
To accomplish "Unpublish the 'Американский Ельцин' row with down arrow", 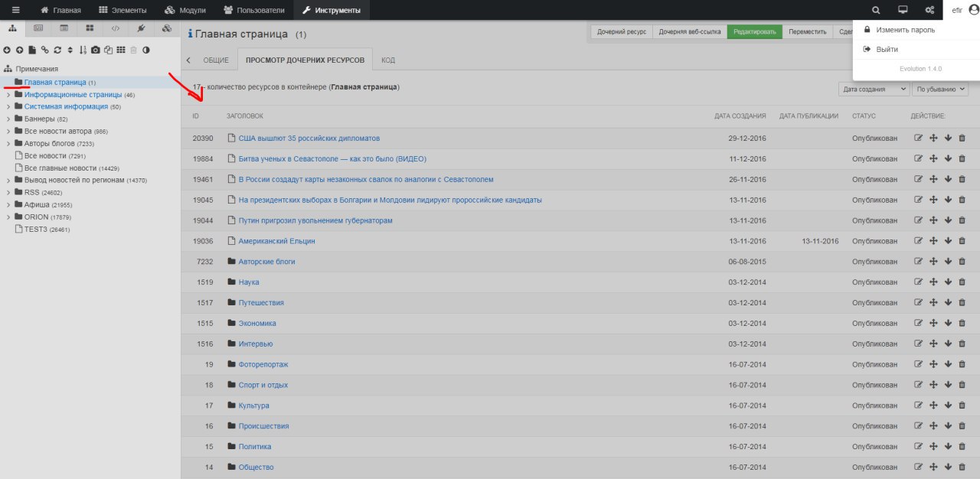I will pyautogui.click(x=948, y=241).
